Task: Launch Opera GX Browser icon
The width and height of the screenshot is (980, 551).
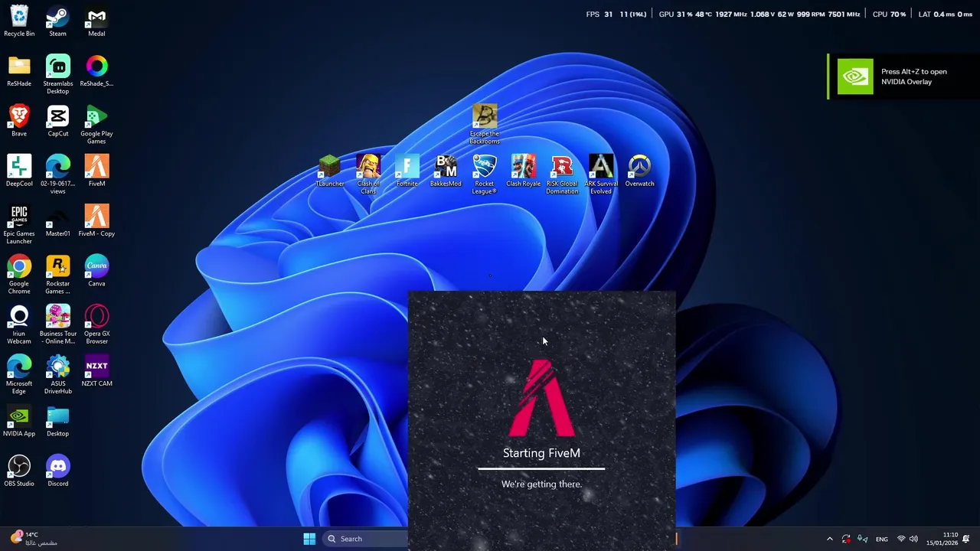Action: point(96,324)
